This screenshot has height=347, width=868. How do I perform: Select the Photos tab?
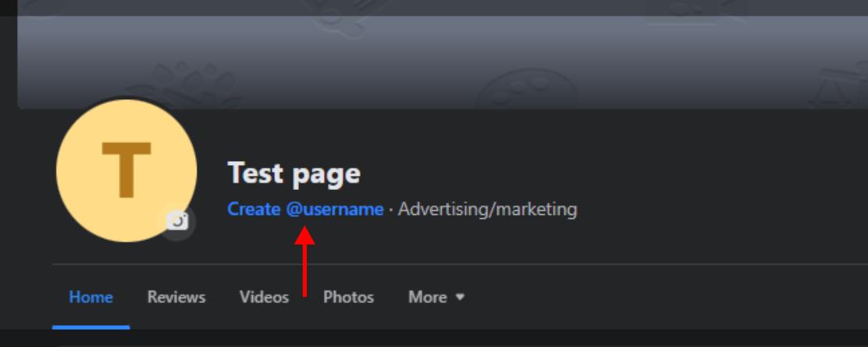coord(348,298)
